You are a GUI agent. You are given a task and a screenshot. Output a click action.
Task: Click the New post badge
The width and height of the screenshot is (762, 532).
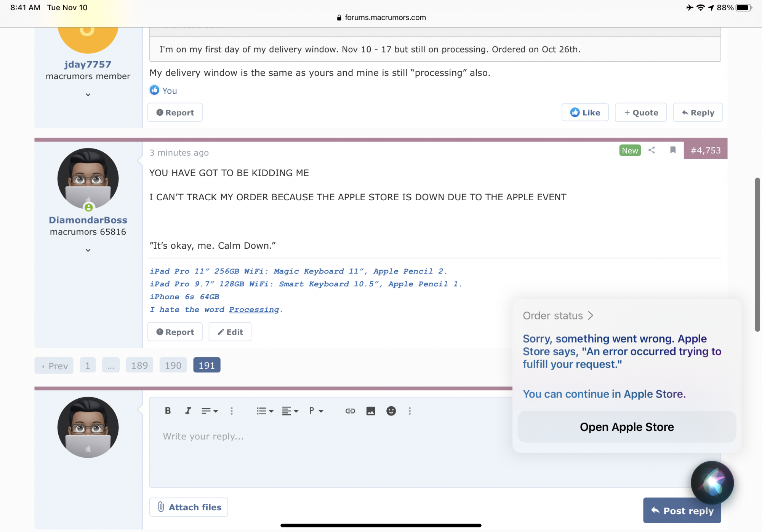pyautogui.click(x=630, y=150)
